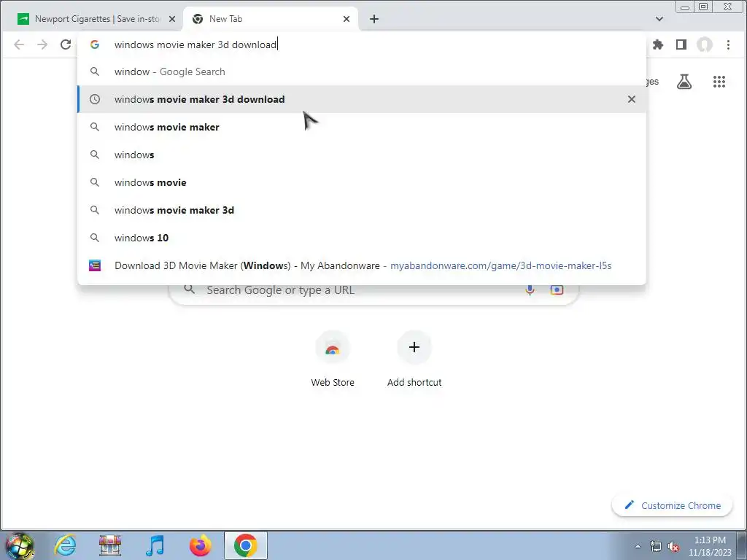Open the Google apps grid

tap(719, 82)
